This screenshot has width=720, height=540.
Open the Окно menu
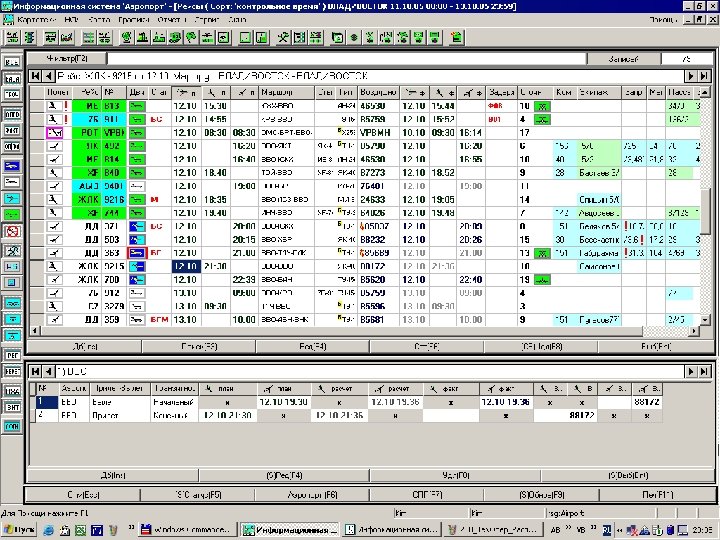(237, 20)
